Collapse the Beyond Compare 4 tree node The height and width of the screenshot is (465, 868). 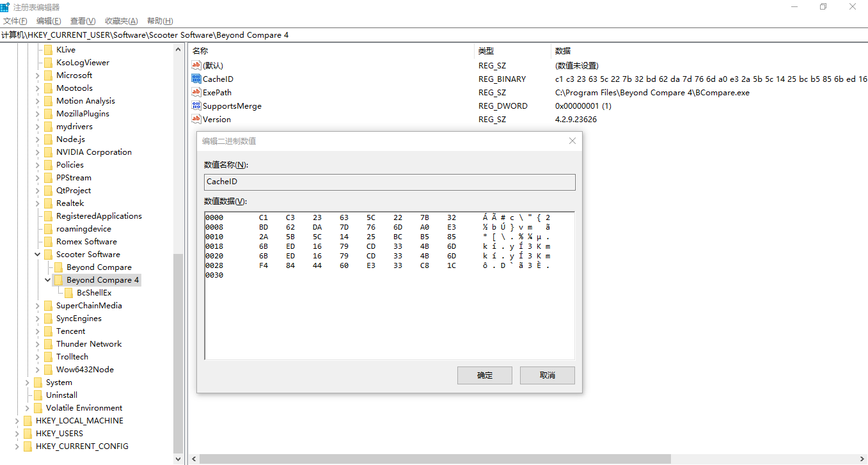coord(48,280)
